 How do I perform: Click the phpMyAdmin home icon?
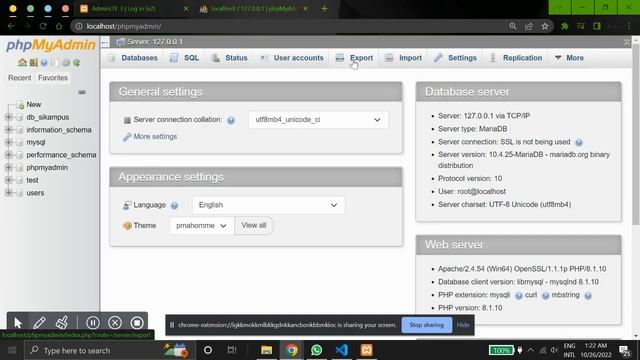22,62
